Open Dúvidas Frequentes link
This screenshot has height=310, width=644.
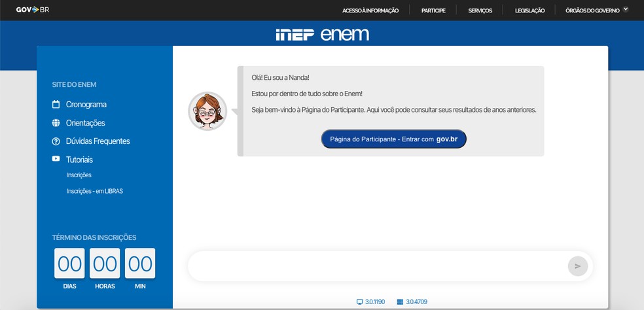98,141
